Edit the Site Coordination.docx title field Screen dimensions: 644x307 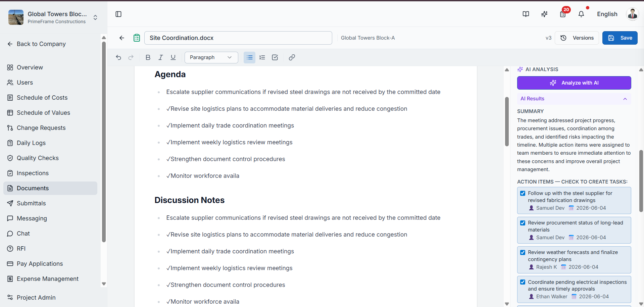238,38
